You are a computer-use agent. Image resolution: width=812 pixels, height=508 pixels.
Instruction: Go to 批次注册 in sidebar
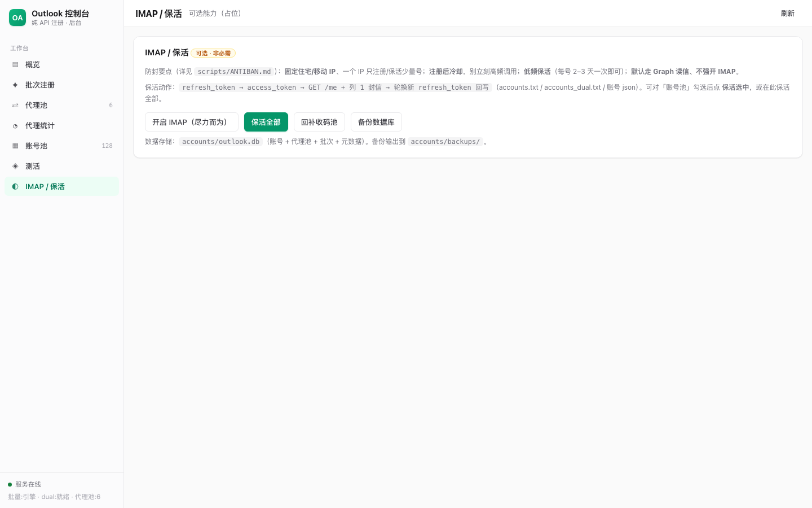[x=61, y=85]
